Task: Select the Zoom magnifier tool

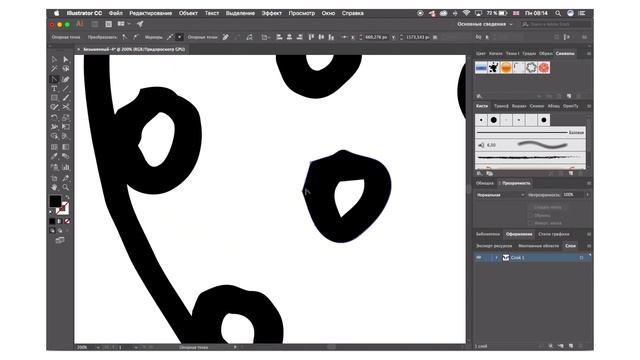Action: point(65,187)
